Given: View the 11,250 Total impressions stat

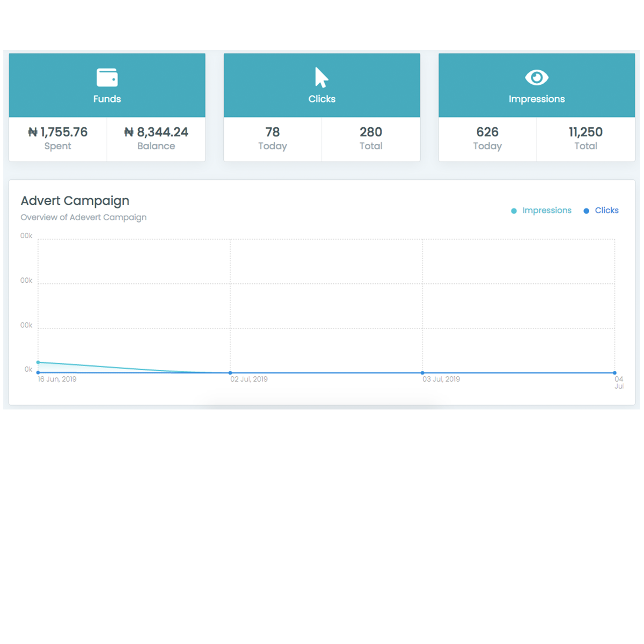Looking at the screenshot, I should 586,132.
